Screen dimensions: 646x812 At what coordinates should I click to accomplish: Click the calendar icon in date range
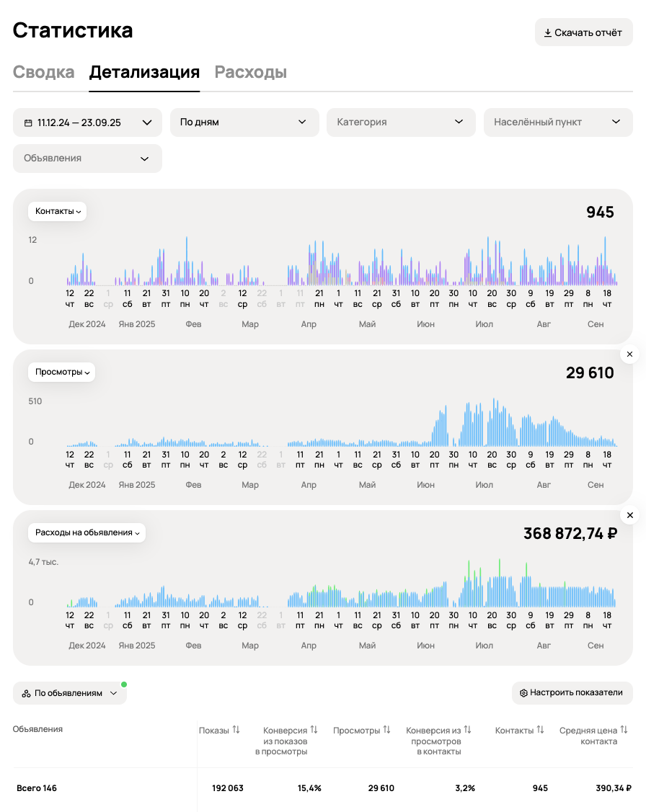tap(28, 122)
